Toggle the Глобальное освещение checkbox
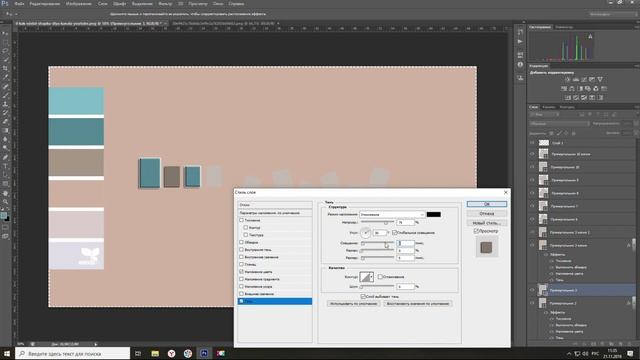 click(x=394, y=233)
